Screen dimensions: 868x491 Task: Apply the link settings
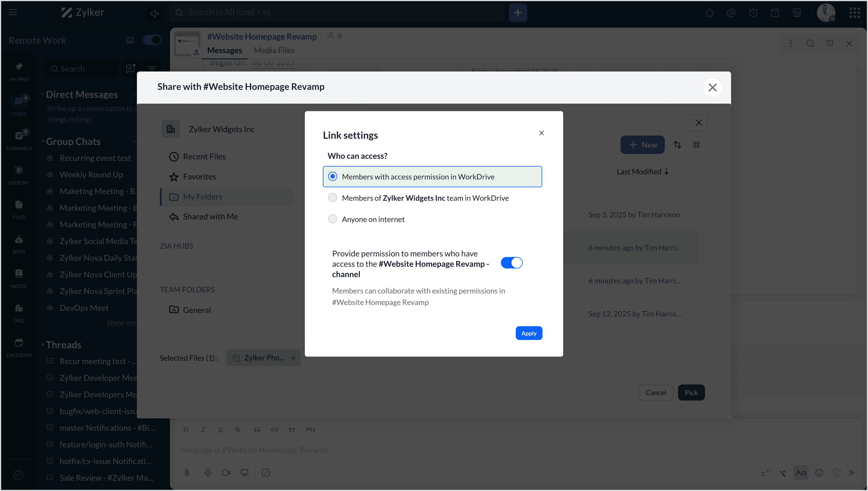click(x=528, y=333)
